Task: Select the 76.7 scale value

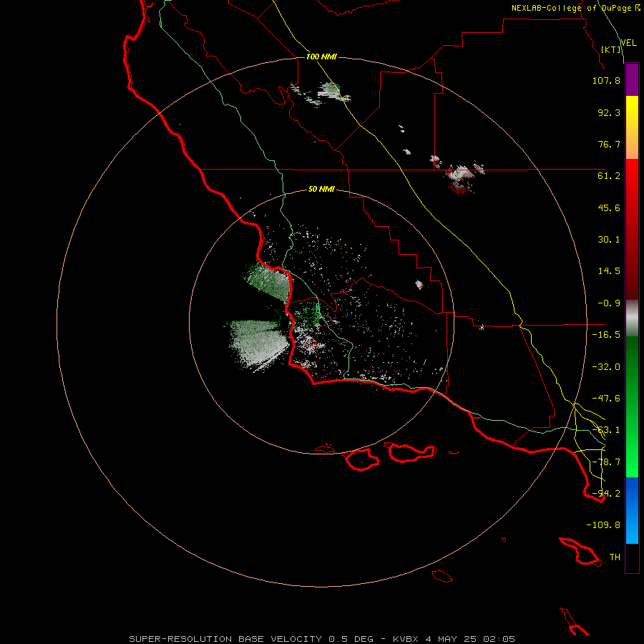Action: (609, 144)
